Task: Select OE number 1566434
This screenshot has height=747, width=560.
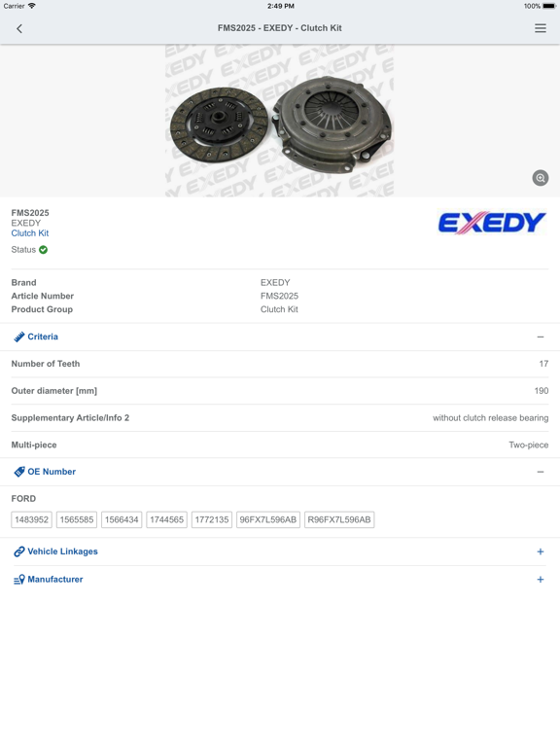Action: coord(122,519)
